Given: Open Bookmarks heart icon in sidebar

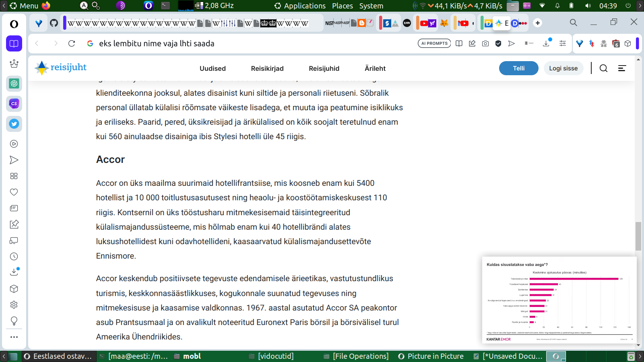Looking at the screenshot, I should [14, 192].
